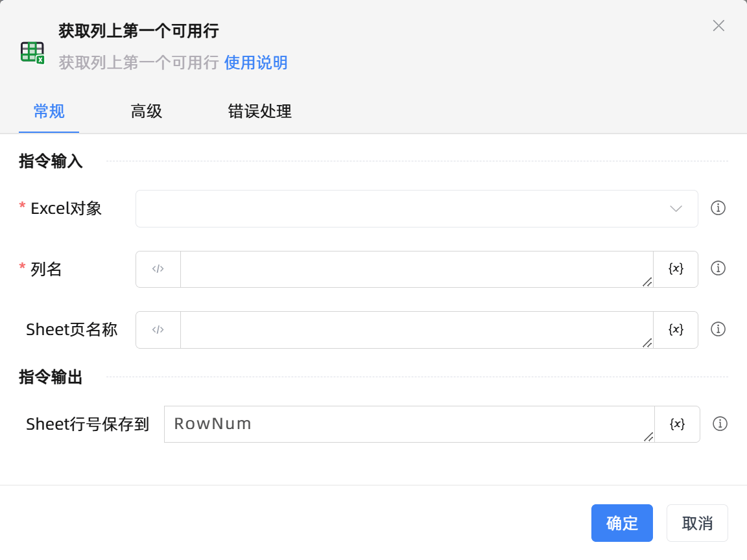
Task: Open the 使用说明 help link
Action: pyautogui.click(x=255, y=63)
